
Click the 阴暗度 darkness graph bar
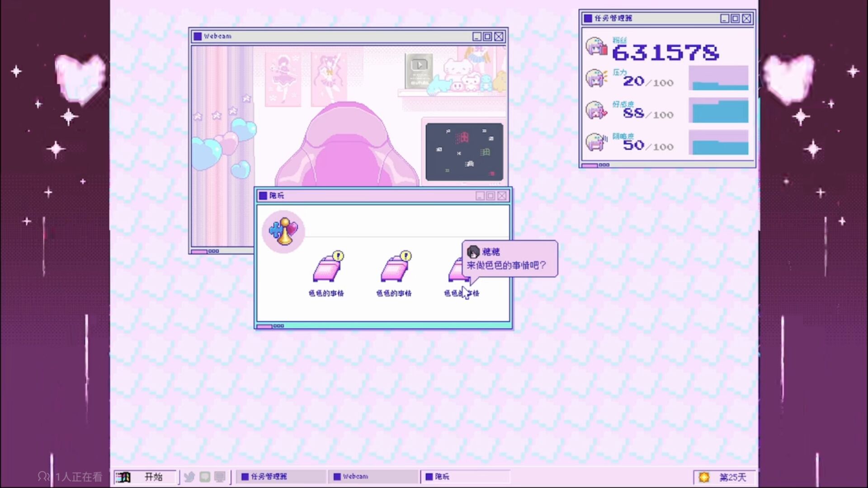pyautogui.click(x=718, y=143)
